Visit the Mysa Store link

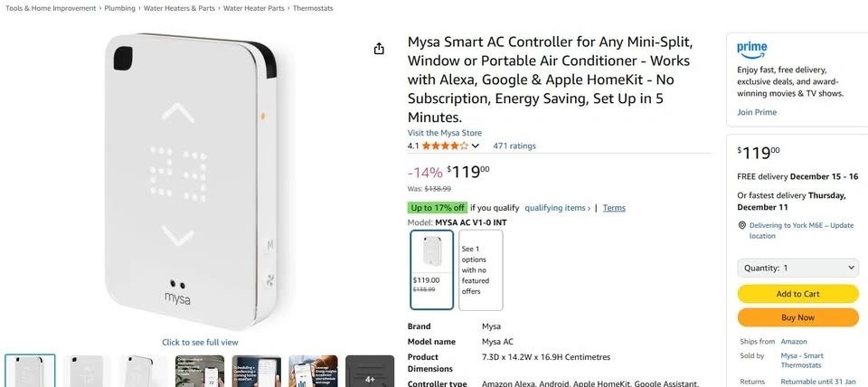(x=444, y=133)
